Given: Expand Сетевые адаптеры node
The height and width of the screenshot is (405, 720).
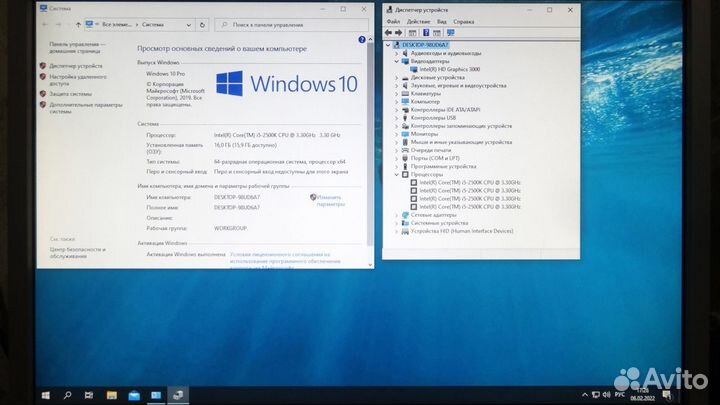Looking at the screenshot, I should [397, 215].
